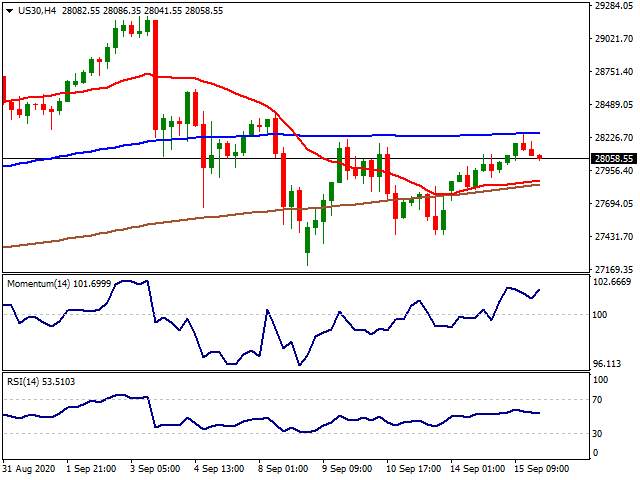Viewport: 640px width, 480px height.
Task: Click the price axis value 27694.05
Action: pos(614,203)
